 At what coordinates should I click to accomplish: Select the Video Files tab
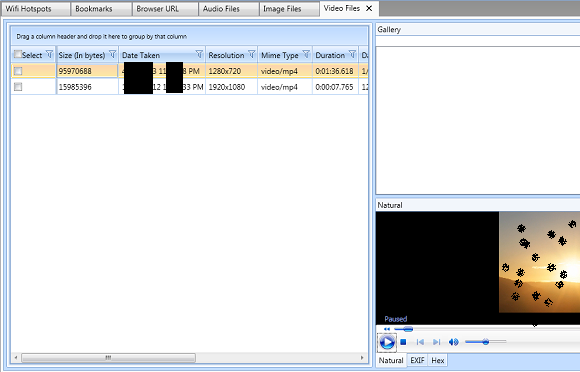coord(341,8)
